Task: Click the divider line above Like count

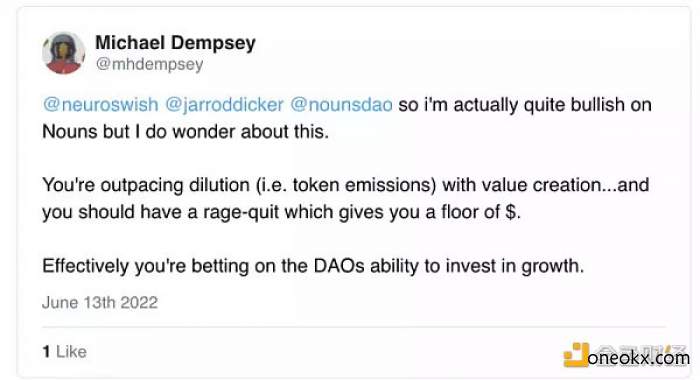Action: point(354,327)
